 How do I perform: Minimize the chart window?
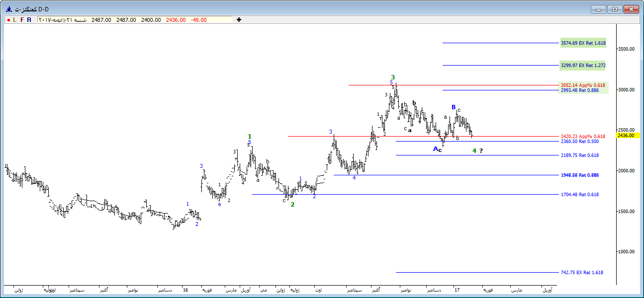point(598,9)
